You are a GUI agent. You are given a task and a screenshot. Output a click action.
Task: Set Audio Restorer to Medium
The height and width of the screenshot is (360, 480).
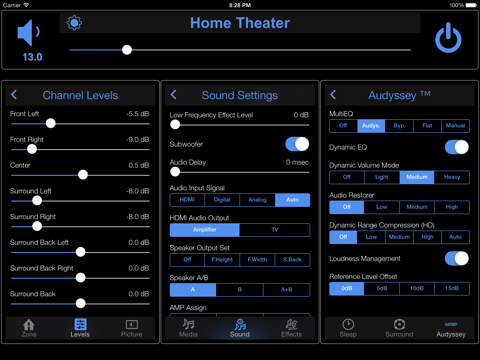(417, 207)
